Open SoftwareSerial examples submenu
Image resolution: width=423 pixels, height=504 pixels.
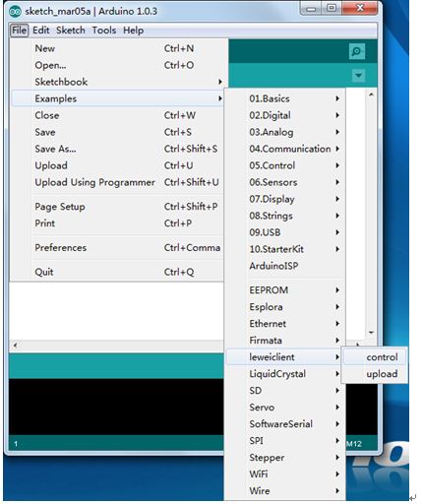coord(285,424)
